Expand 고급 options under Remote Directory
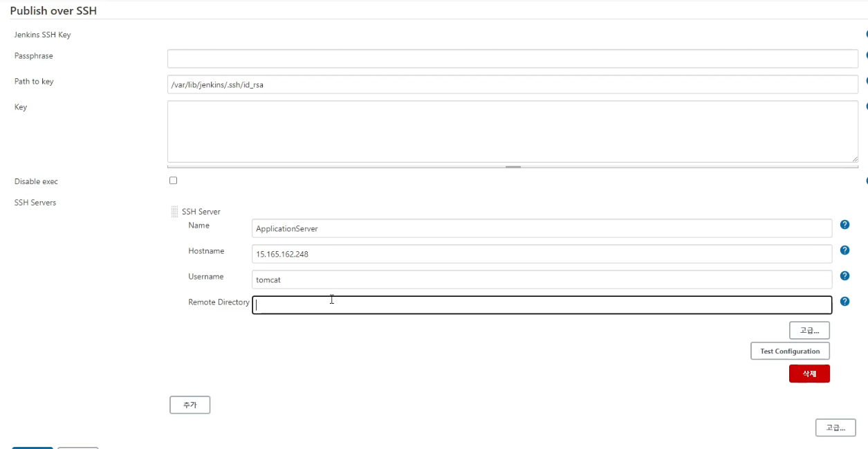The height and width of the screenshot is (449, 868). [x=809, y=331]
